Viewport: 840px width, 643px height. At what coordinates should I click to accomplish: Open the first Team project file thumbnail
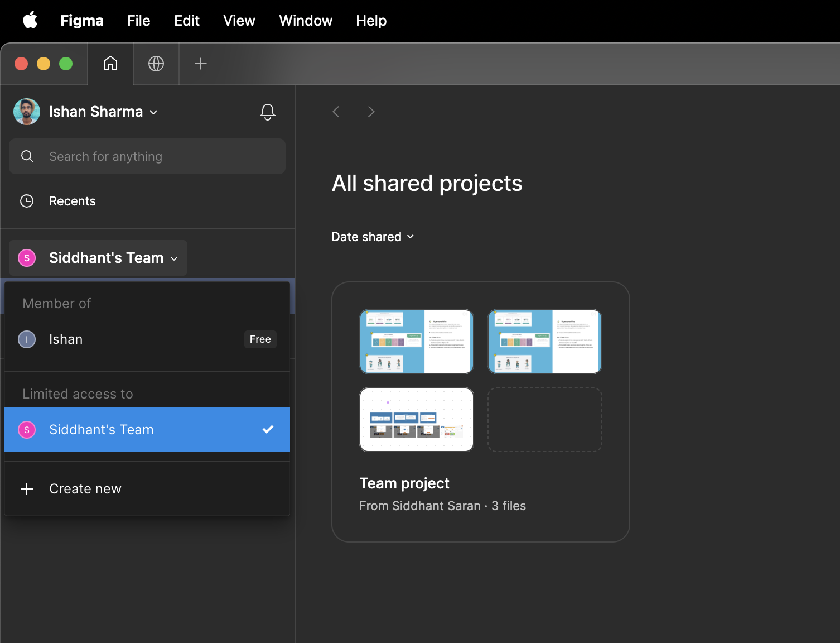417,342
